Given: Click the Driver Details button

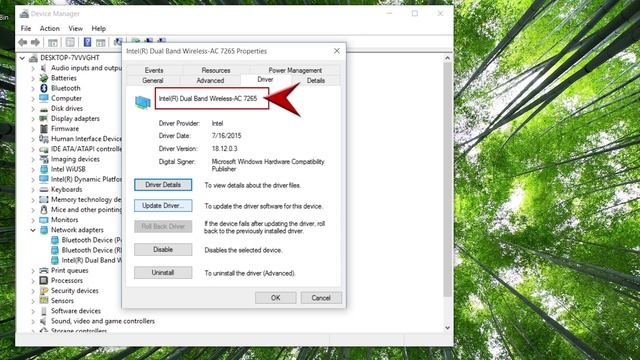Looking at the screenshot, I should click(x=163, y=185).
